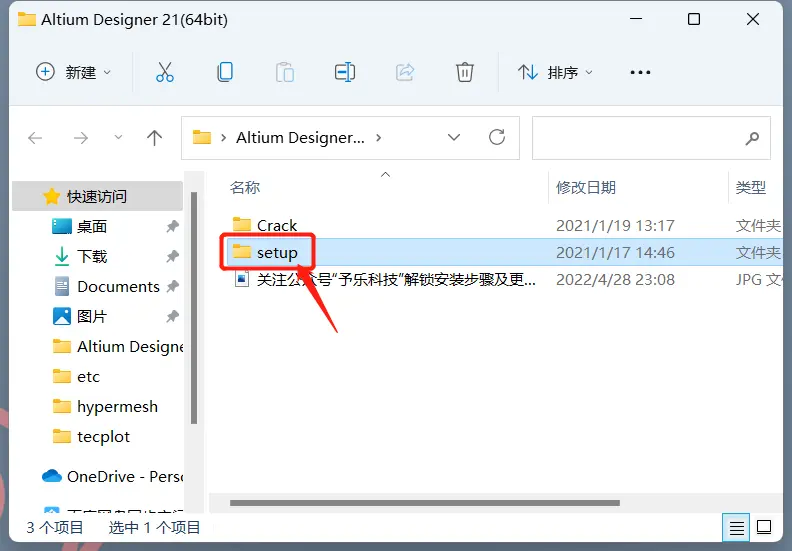Close the Altium Designer 21 window
Image resolution: width=792 pixels, height=551 pixels.
(x=753, y=20)
